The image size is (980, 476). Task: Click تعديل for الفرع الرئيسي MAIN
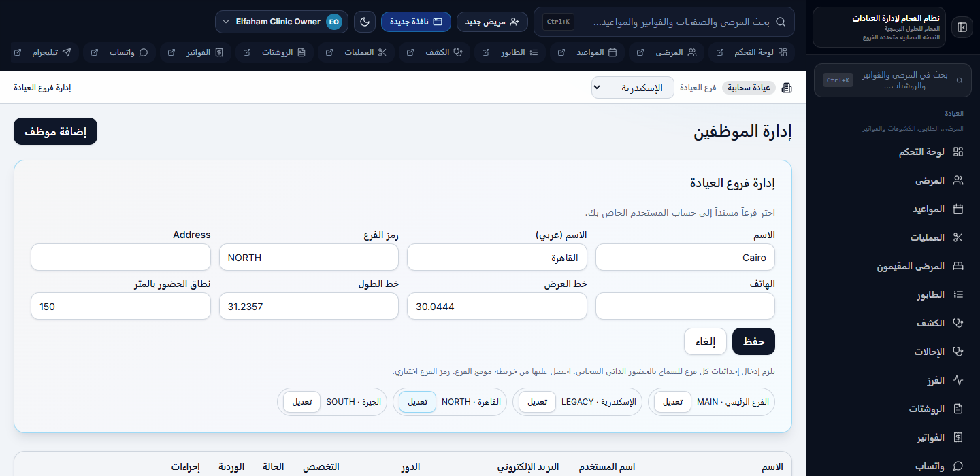[672, 402]
